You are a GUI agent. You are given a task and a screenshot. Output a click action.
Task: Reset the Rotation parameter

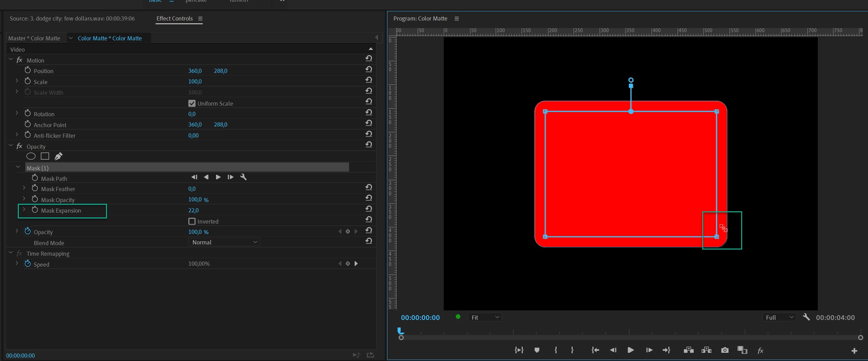click(x=369, y=112)
